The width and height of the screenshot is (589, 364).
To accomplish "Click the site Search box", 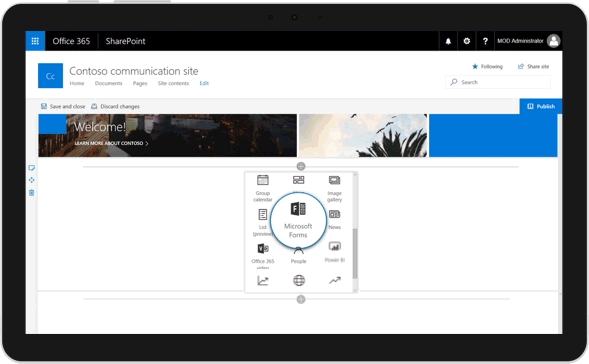I will pos(498,82).
